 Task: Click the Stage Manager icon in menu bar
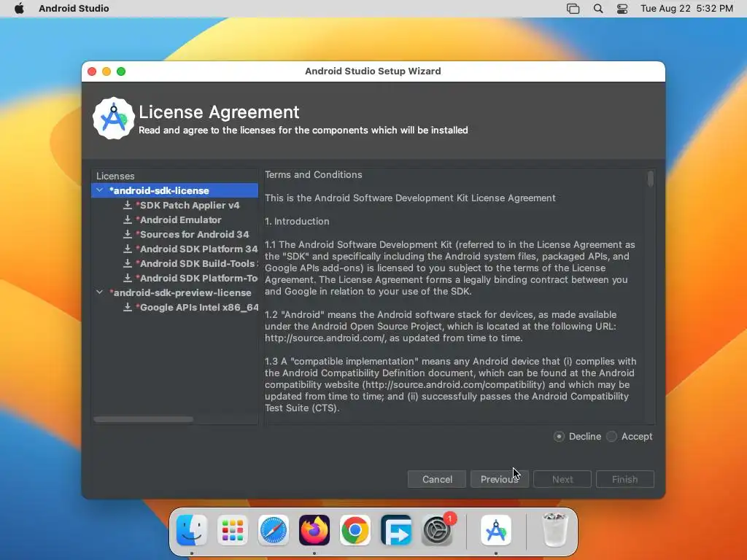click(x=573, y=9)
